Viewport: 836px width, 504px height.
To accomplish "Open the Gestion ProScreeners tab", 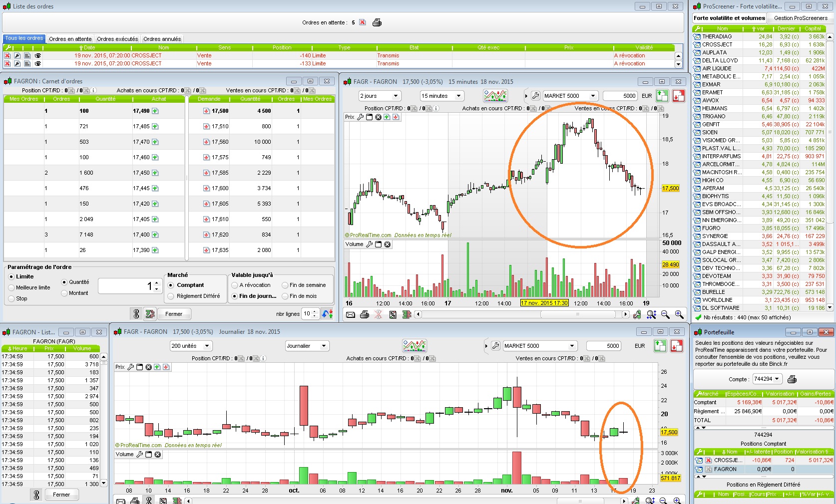I will [x=801, y=18].
